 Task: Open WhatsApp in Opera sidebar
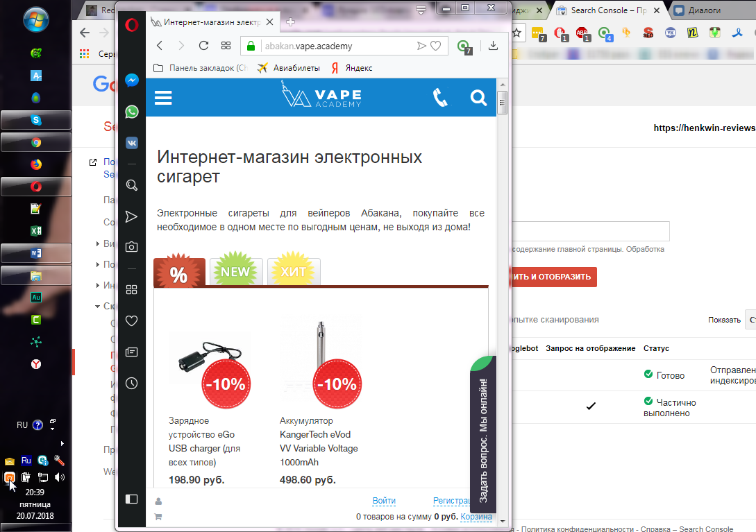pyautogui.click(x=132, y=112)
